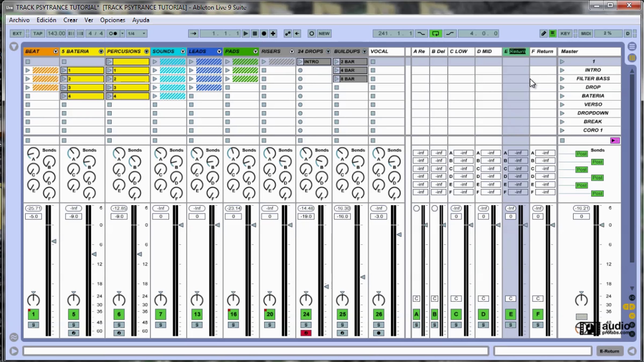Arm the VOCAL track for recording
Screen dimensions: 644x362
click(x=378, y=333)
